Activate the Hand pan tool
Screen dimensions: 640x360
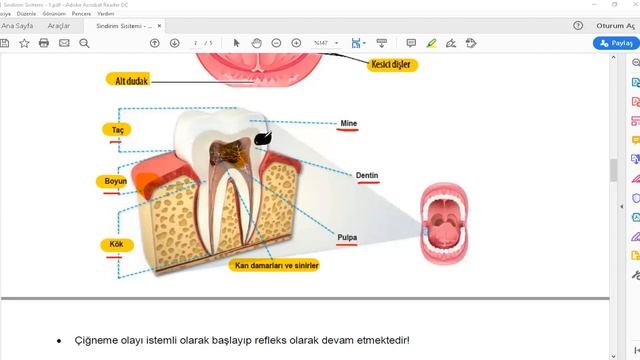point(256,43)
